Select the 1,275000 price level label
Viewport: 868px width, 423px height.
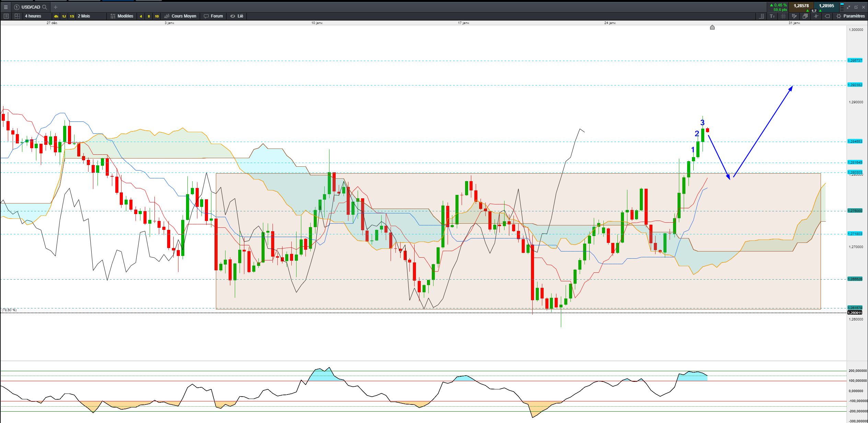pos(855,211)
